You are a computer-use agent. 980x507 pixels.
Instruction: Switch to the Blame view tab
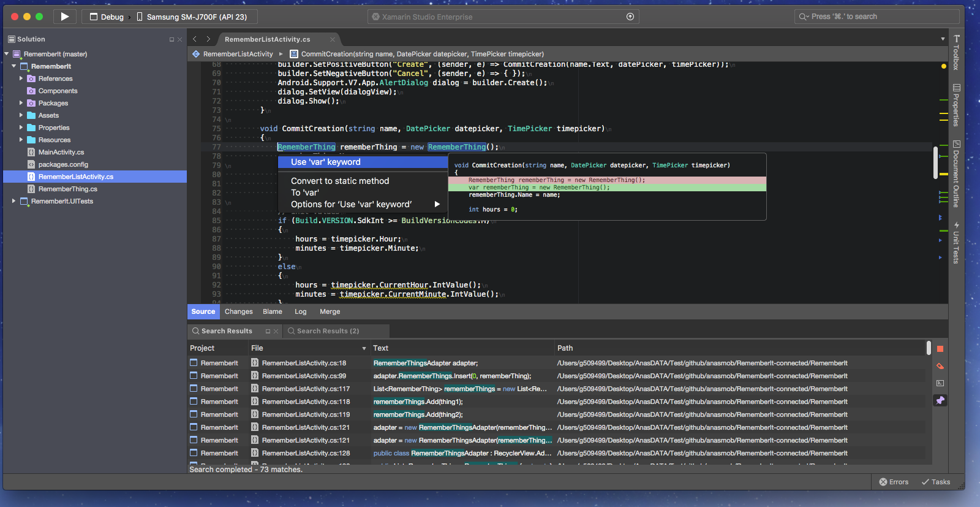tap(273, 311)
